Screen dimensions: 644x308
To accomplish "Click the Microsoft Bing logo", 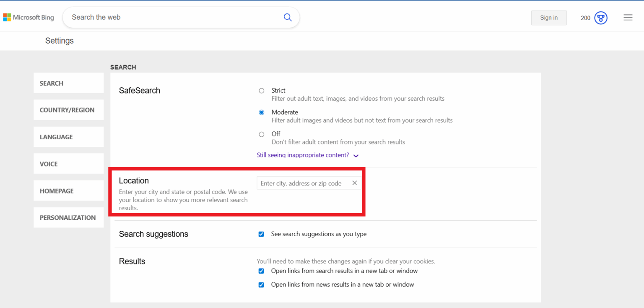I will (x=28, y=17).
